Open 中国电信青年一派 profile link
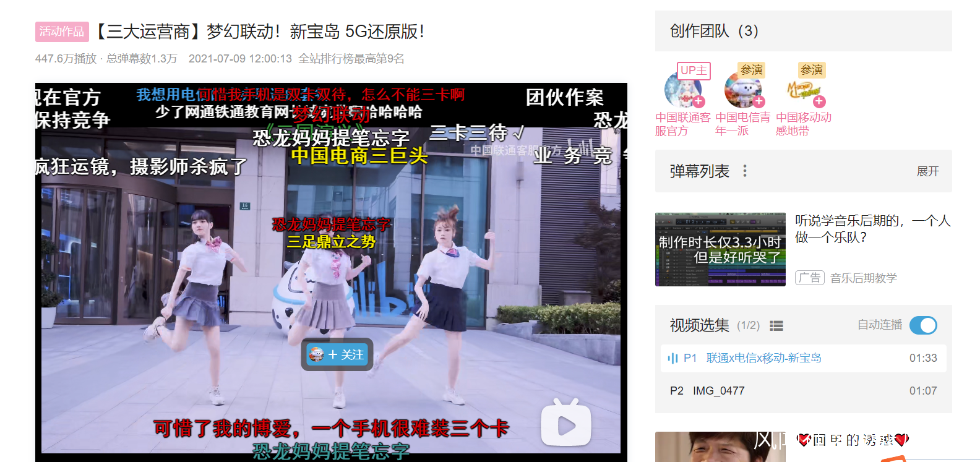The height and width of the screenshot is (462, 980). tap(742, 124)
